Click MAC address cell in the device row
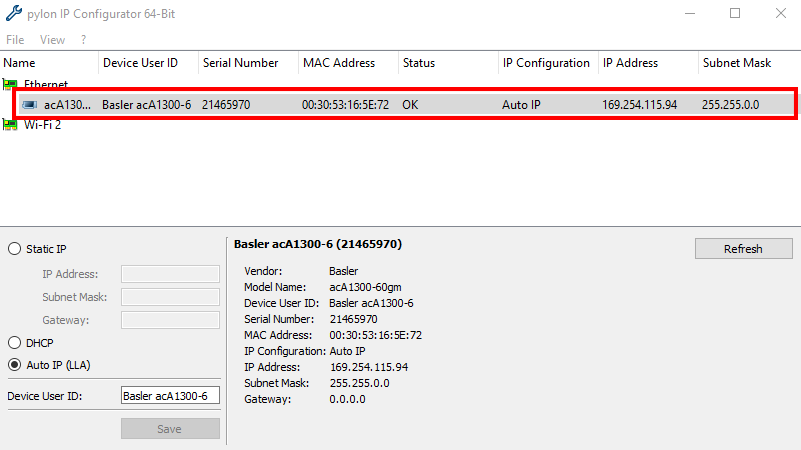The image size is (801, 450). 345,105
